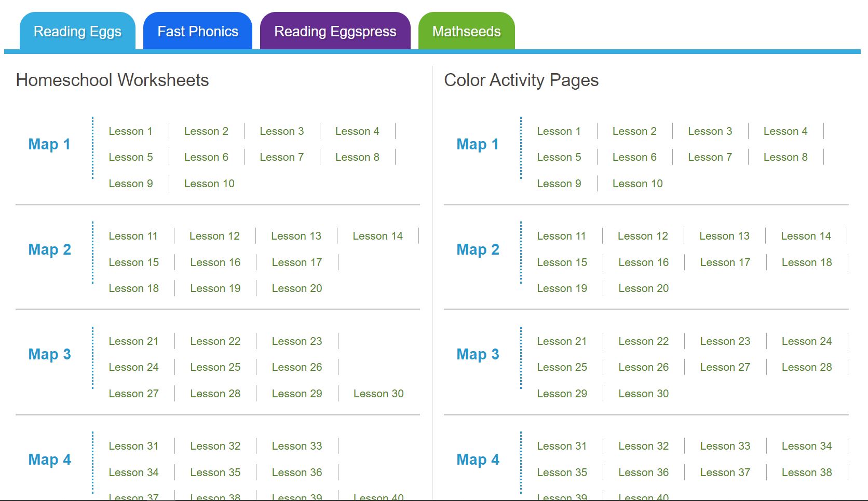
Task: Open Homeschool Worksheets Lesson 7
Action: click(x=281, y=157)
